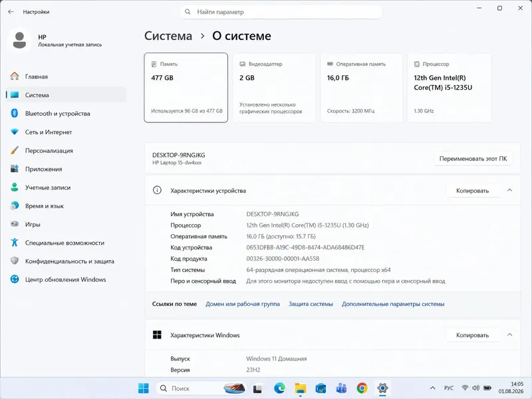Select the 'Процессор' i5-1235U card

450,88
